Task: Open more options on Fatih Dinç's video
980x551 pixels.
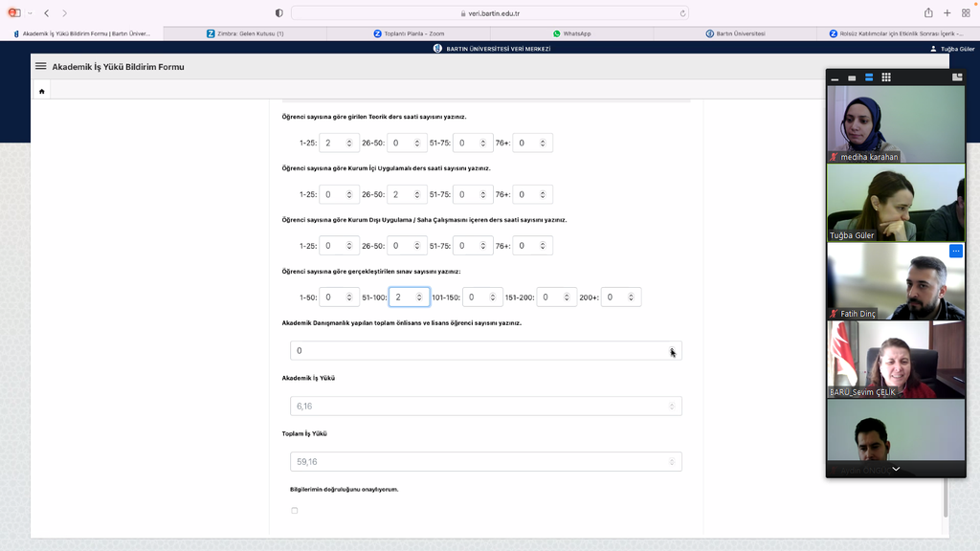Action: (955, 251)
